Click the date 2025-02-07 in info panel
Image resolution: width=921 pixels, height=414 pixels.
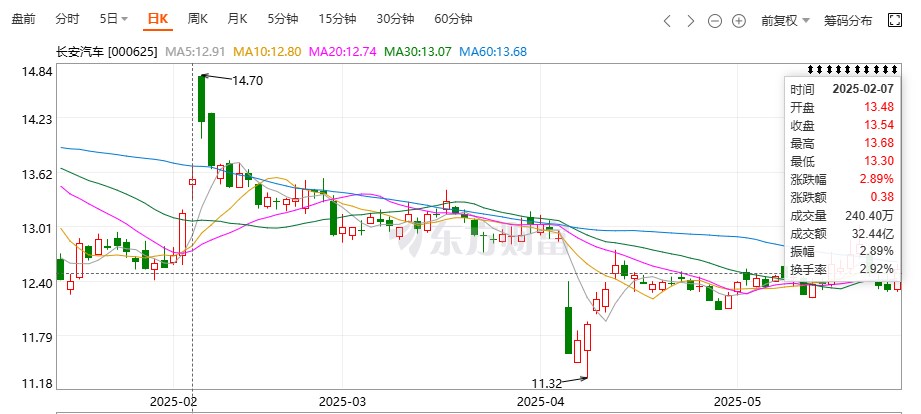tap(863, 89)
